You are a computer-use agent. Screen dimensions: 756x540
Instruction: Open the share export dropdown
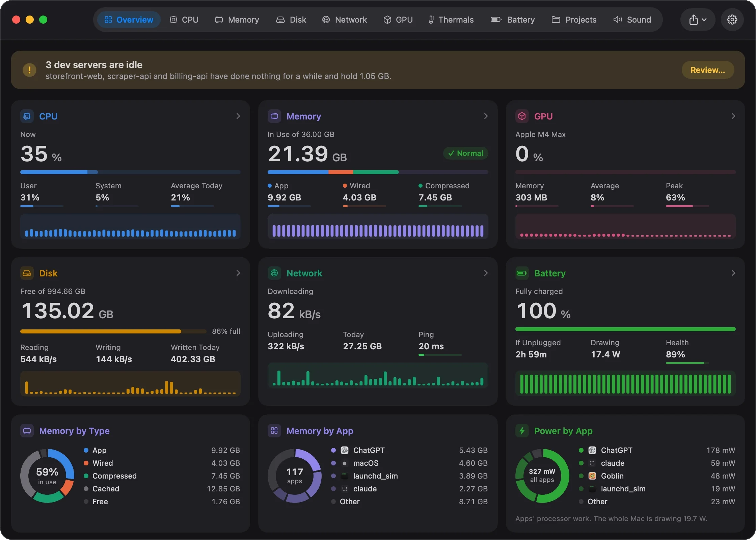698,20
